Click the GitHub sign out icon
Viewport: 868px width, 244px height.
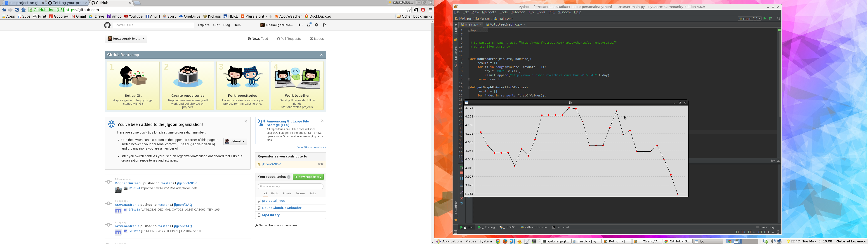pyautogui.click(x=324, y=25)
